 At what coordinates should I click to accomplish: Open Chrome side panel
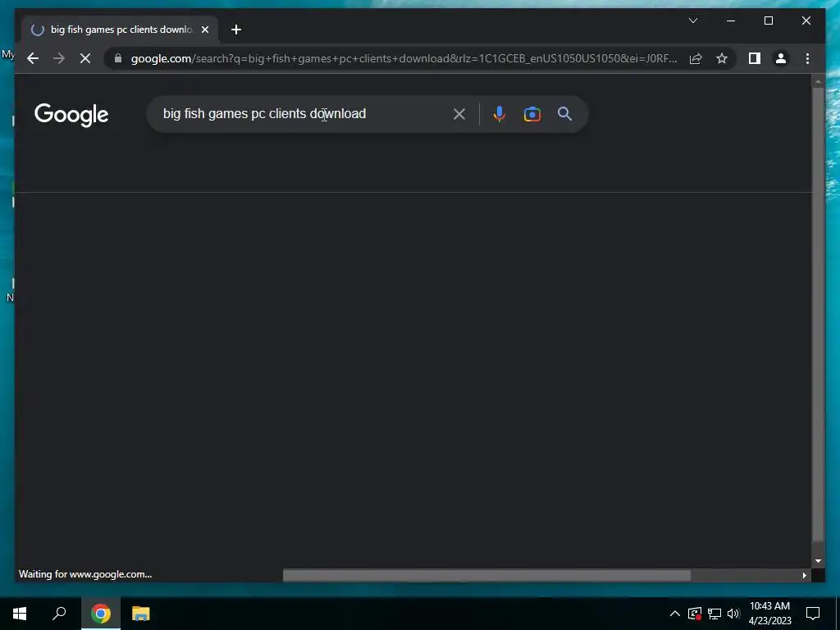click(x=755, y=58)
